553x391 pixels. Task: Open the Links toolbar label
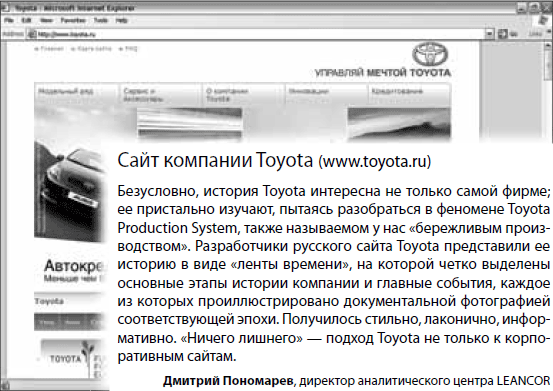coord(535,34)
